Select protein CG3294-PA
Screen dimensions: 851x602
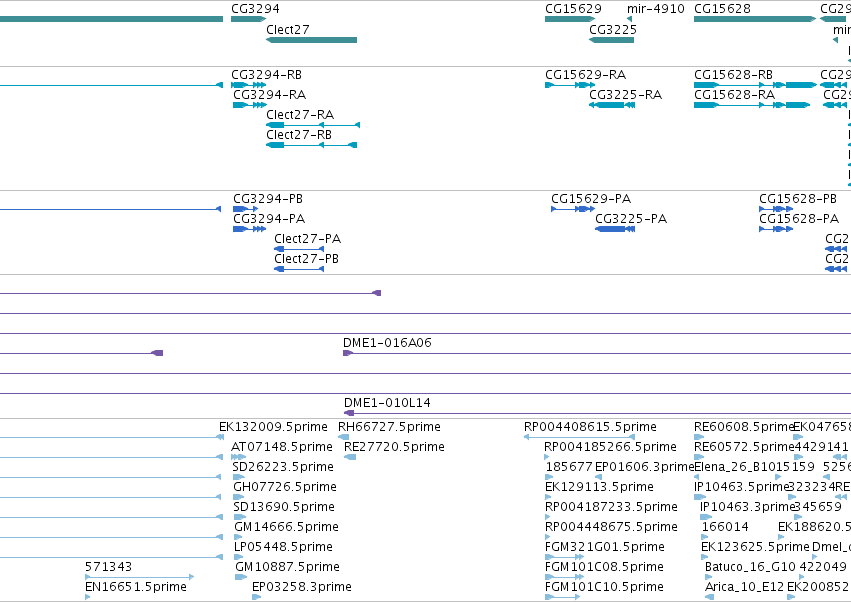point(249,229)
